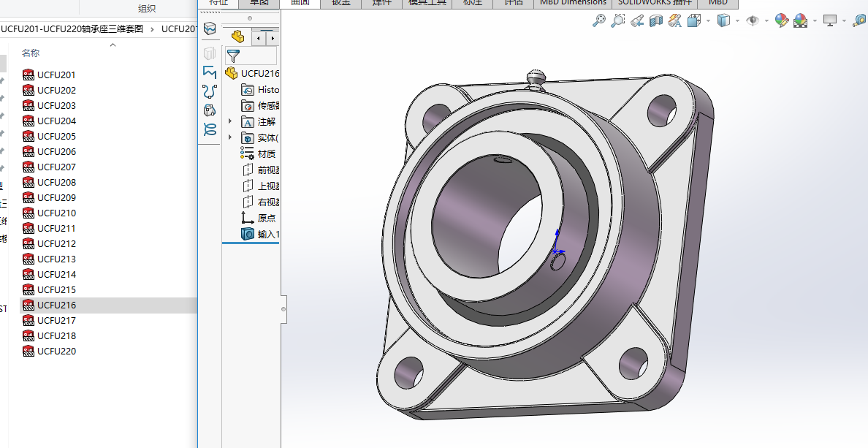Click the Previous View icon
The image size is (868, 448).
pos(637,21)
